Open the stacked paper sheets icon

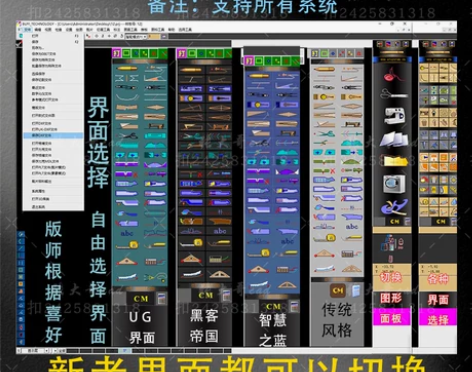394,139
